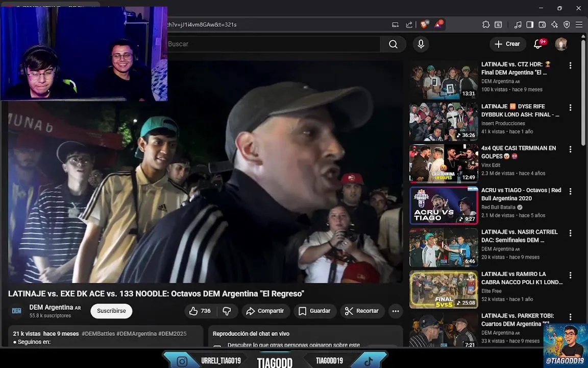Click the #DEMArgentina hashtag
The width and height of the screenshot is (588, 368).
[136, 334]
